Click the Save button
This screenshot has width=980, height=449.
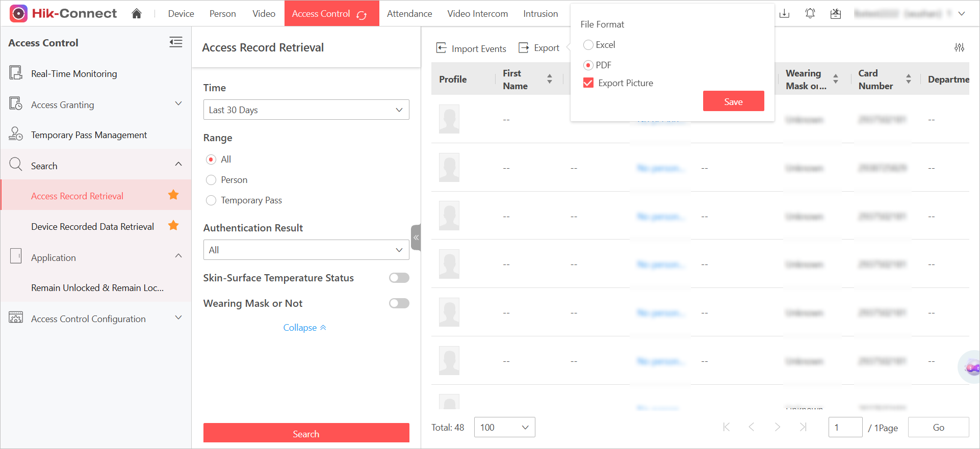[x=733, y=101]
